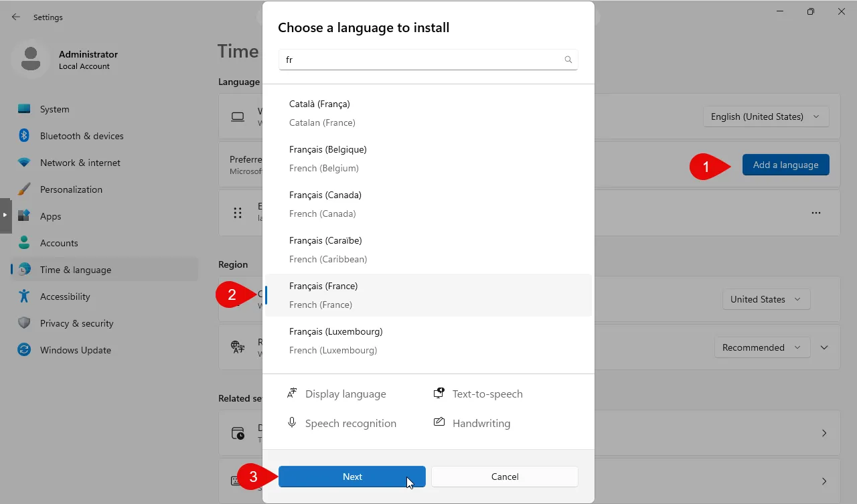Cancel the language installation dialog

point(504,477)
